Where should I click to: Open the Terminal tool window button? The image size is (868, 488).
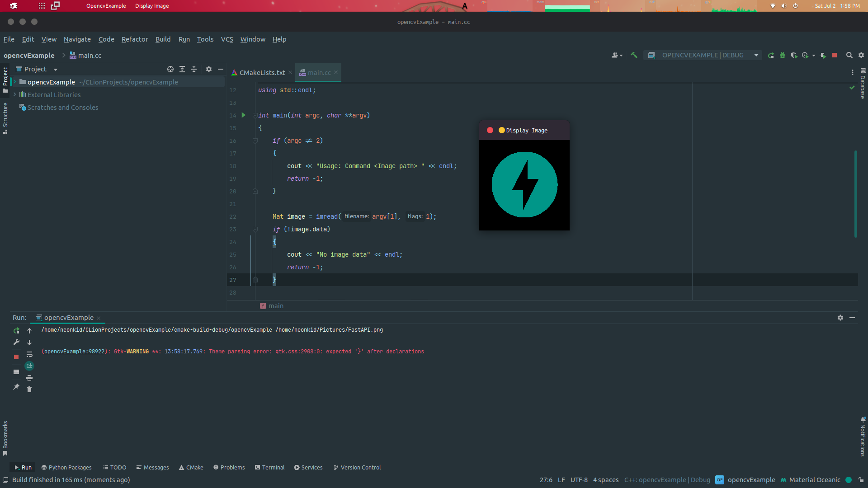(269, 467)
